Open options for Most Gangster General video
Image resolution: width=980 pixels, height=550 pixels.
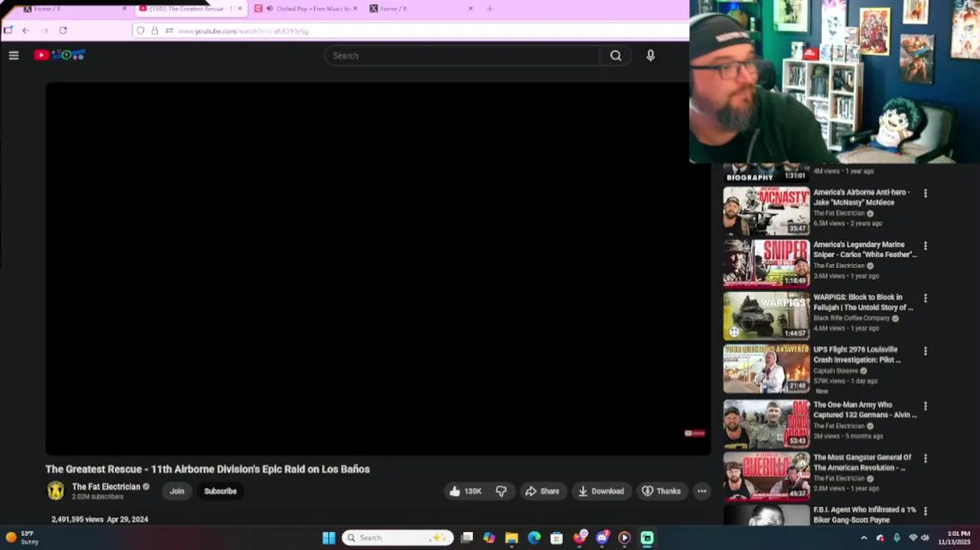coord(925,458)
